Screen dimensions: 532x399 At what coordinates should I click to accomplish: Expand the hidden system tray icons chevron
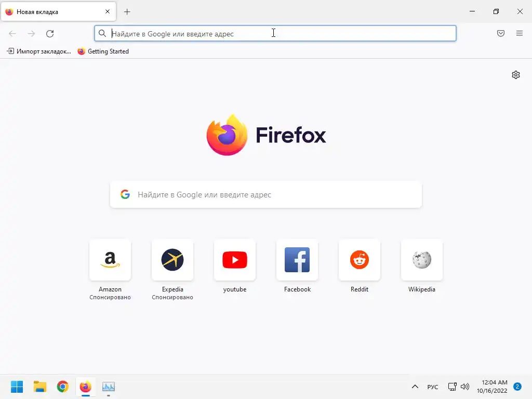tap(415, 387)
